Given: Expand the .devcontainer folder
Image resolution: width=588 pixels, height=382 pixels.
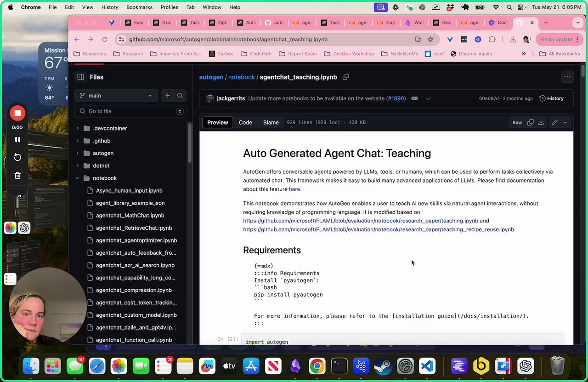Looking at the screenshot, I should 77,128.
